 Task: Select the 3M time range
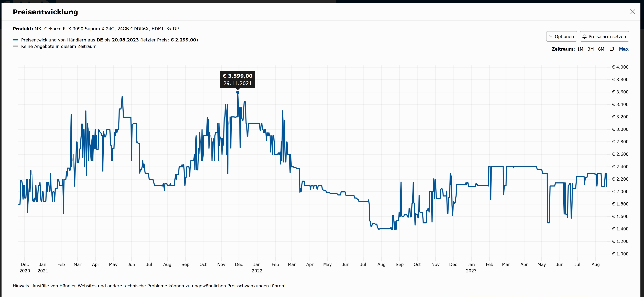(x=591, y=49)
